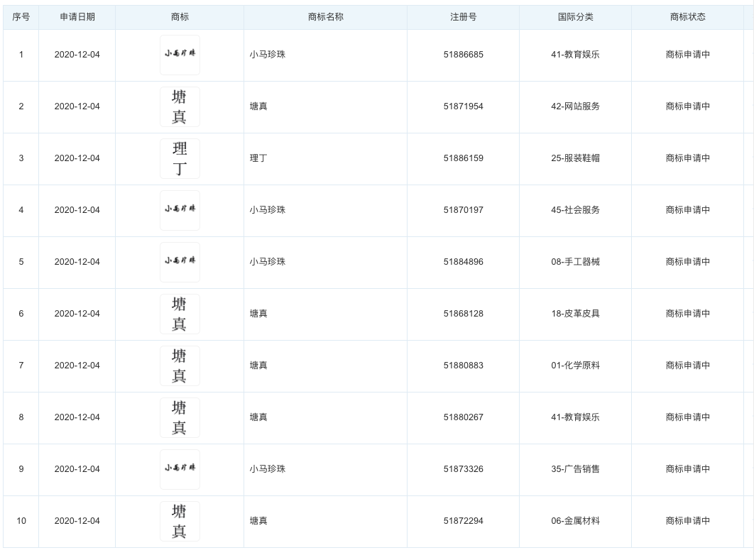The width and height of the screenshot is (754, 560).
Task: Select the 注册号 column header
Action: [463, 17]
